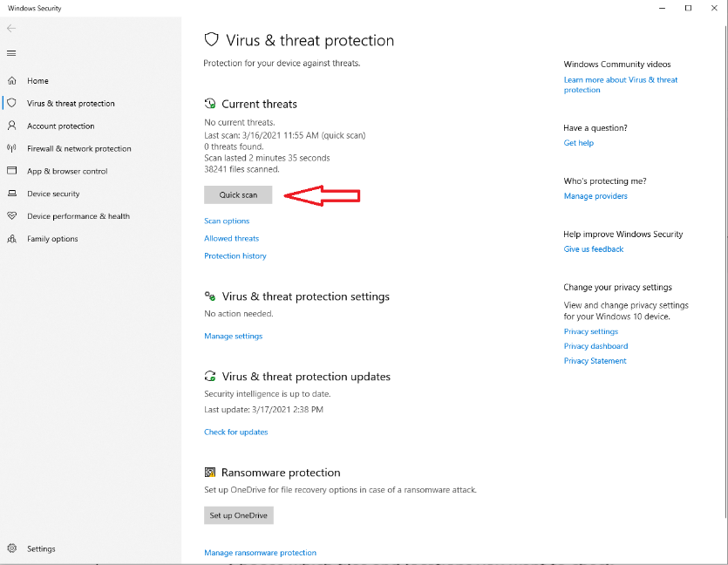Viewport: 728px width, 565px height.
Task: Click the Current threats heading
Action: click(x=259, y=104)
